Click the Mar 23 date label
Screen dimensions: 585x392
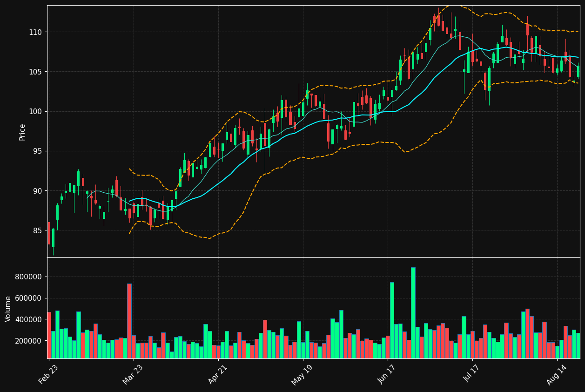(x=133, y=374)
